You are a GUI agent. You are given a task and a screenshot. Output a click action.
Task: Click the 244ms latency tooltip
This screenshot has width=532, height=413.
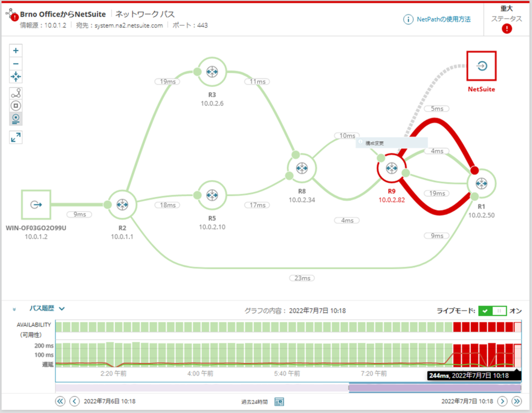coord(474,375)
